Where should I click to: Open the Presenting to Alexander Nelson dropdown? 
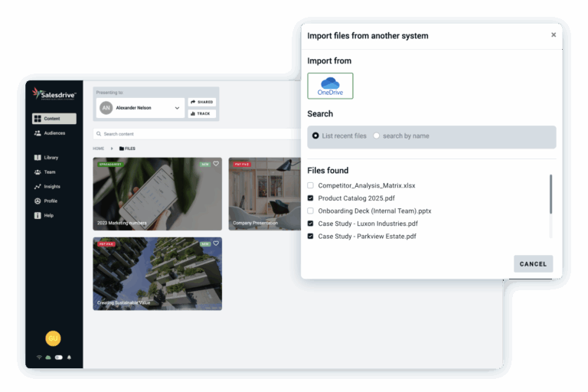click(140, 108)
